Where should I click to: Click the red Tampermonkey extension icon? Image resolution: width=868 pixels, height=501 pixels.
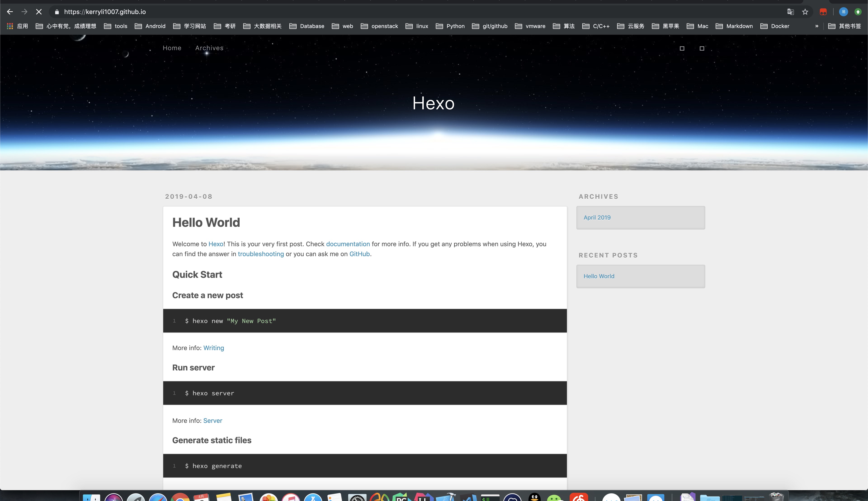click(x=823, y=12)
